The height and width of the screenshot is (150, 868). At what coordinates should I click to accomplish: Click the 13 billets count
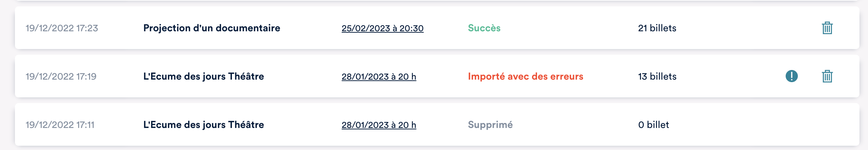pos(657,76)
